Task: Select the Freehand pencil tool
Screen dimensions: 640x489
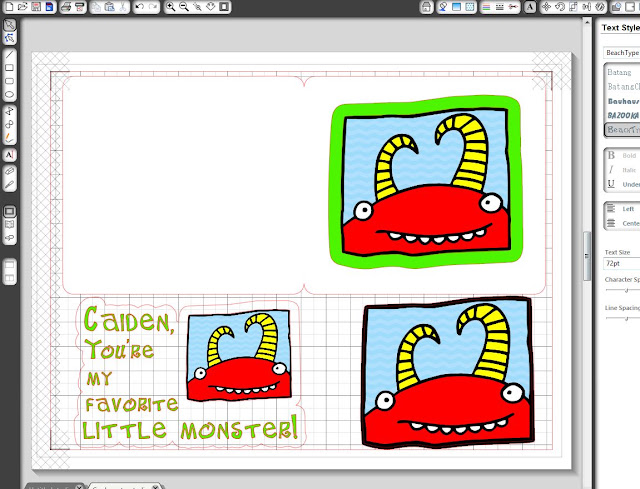Action: point(9,138)
